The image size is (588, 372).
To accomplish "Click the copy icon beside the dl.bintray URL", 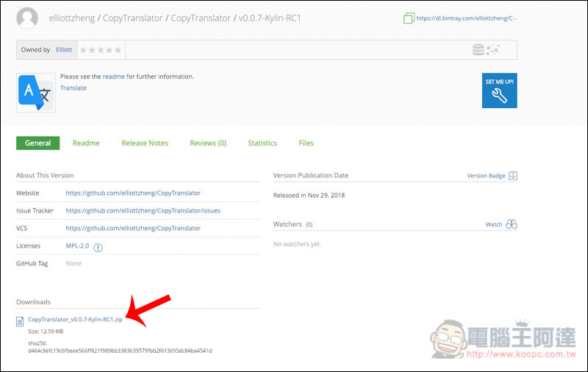I will (409, 18).
